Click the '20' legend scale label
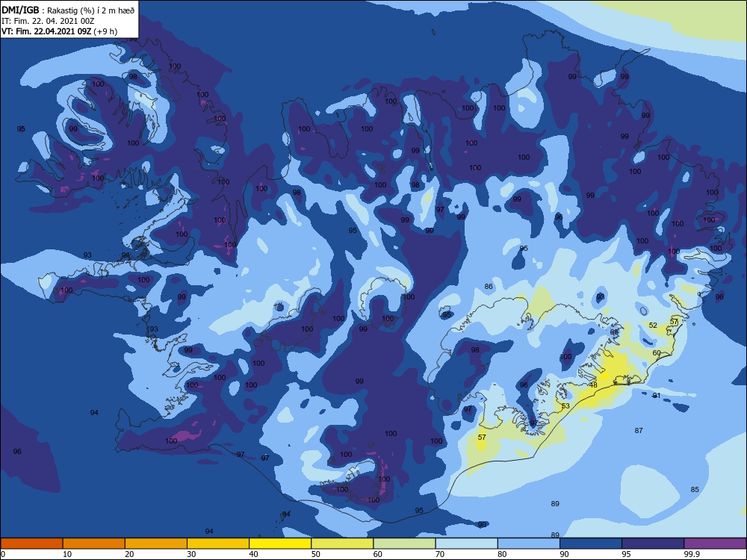 tap(129, 554)
